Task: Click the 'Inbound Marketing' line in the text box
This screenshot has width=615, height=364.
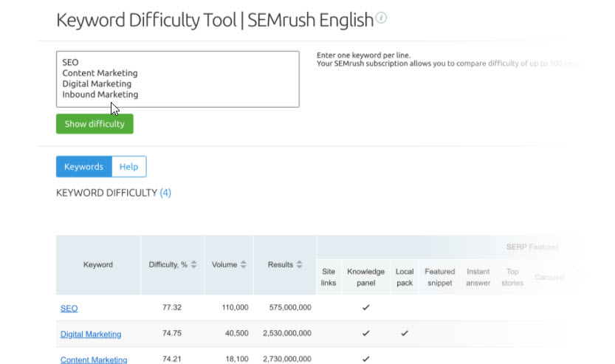Action: (x=100, y=95)
